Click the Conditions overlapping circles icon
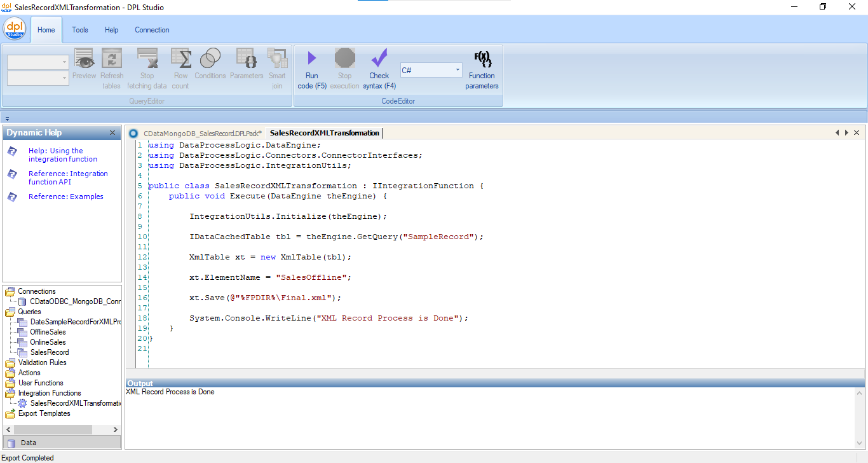 coord(210,59)
